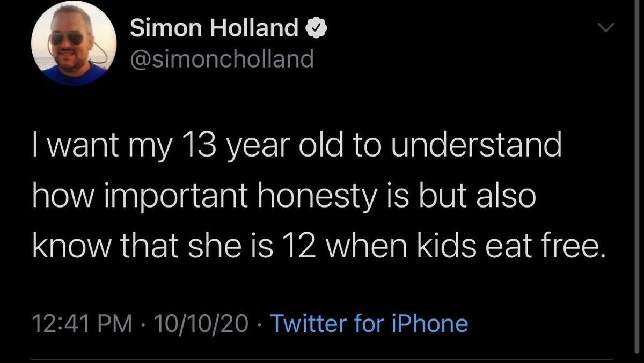
Task: Click the display name Simon Holland
Action: click(214, 29)
